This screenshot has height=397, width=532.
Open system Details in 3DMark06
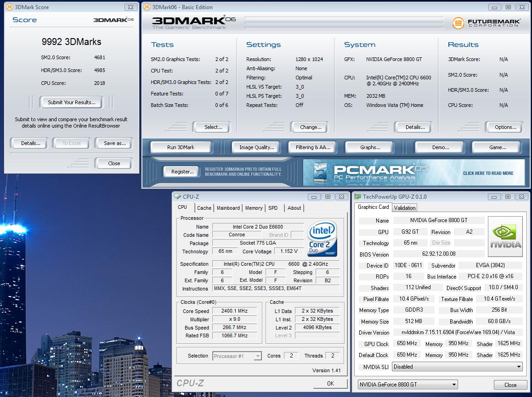pyautogui.click(x=414, y=127)
